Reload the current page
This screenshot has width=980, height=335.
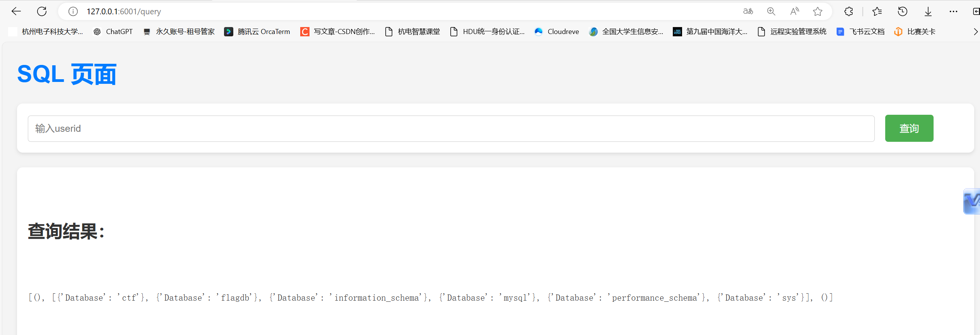click(x=42, y=12)
